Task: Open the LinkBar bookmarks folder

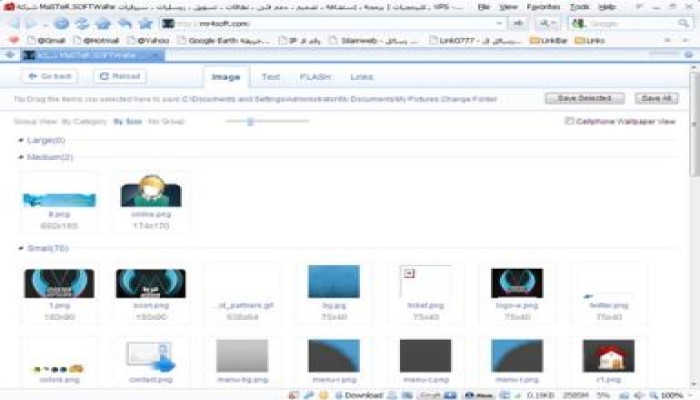Action: [548, 41]
